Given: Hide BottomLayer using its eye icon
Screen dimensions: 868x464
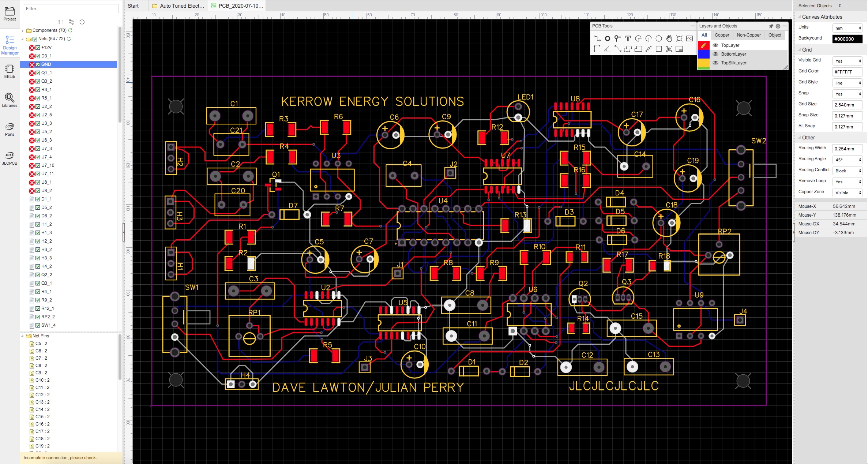Looking at the screenshot, I should point(715,54).
